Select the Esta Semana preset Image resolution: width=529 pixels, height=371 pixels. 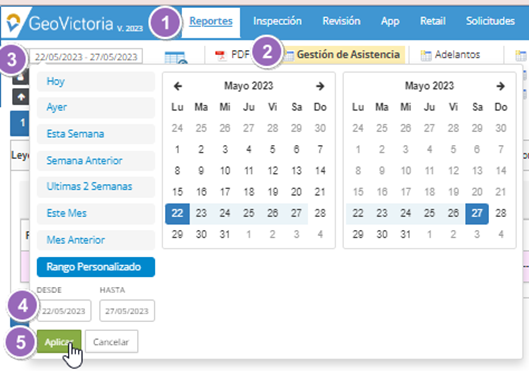click(96, 134)
